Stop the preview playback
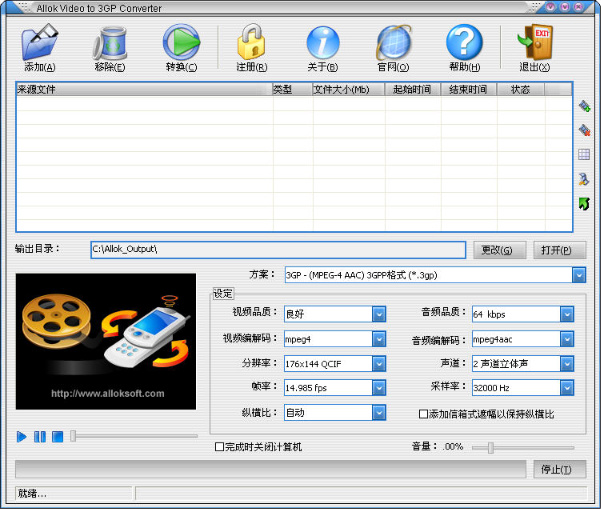 (x=57, y=437)
